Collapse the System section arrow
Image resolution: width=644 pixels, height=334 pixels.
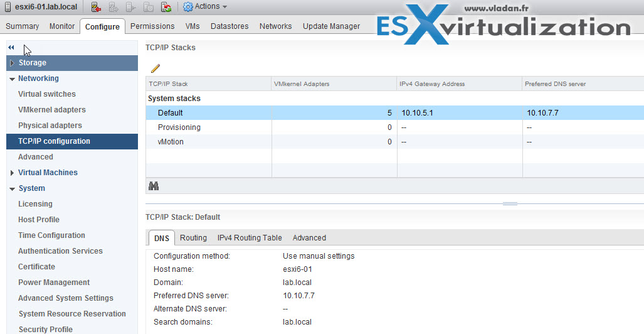pos(13,189)
